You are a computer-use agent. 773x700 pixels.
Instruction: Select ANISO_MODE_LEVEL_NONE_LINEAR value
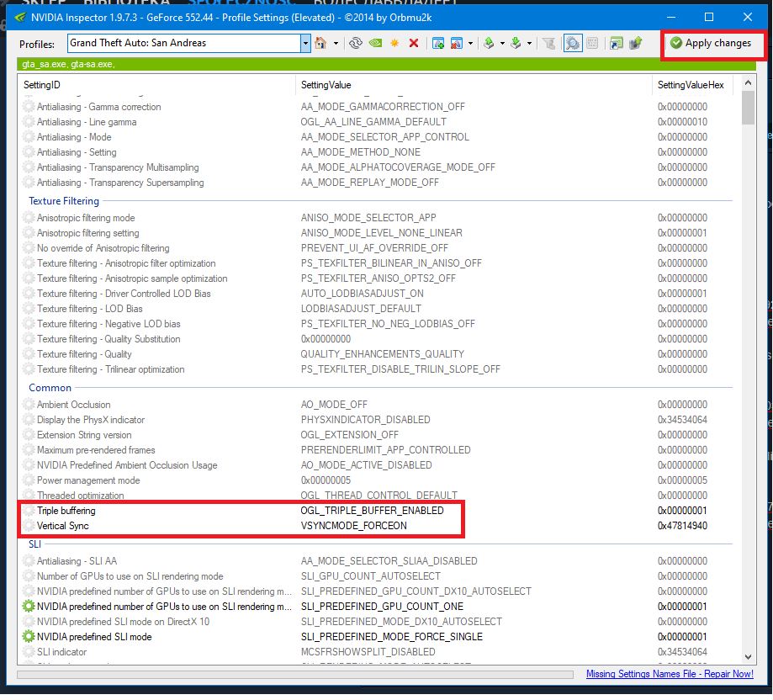(382, 233)
